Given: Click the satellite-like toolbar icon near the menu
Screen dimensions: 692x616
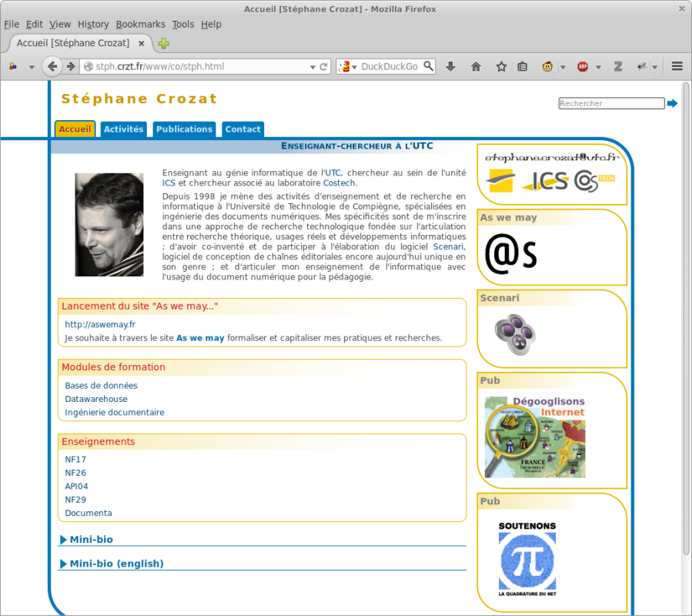Looking at the screenshot, I should click(642, 67).
